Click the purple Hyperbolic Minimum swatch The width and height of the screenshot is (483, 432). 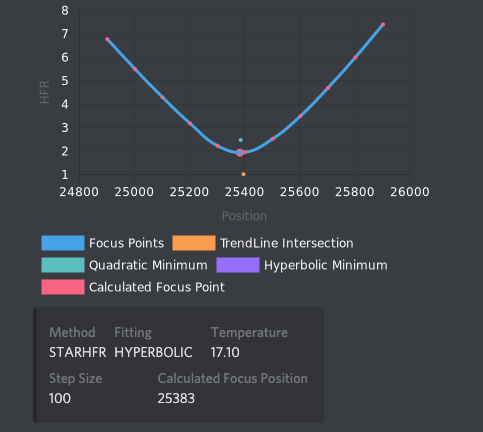pyautogui.click(x=238, y=265)
